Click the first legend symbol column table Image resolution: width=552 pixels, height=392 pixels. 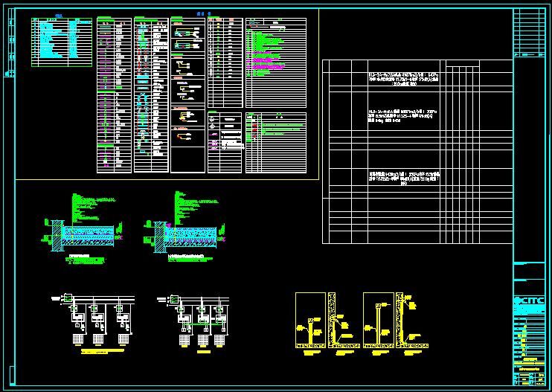pos(114,97)
